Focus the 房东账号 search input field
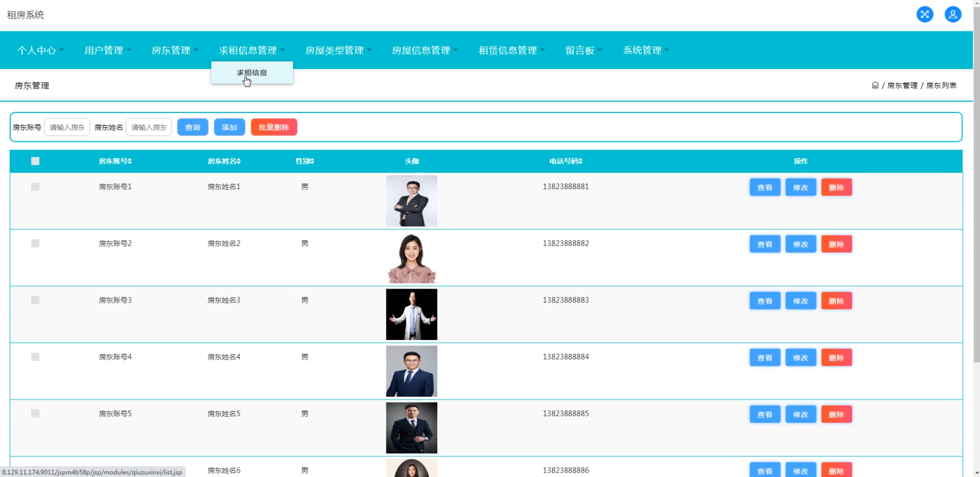Image resolution: width=980 pixels, height=477 pixels. 67,127
